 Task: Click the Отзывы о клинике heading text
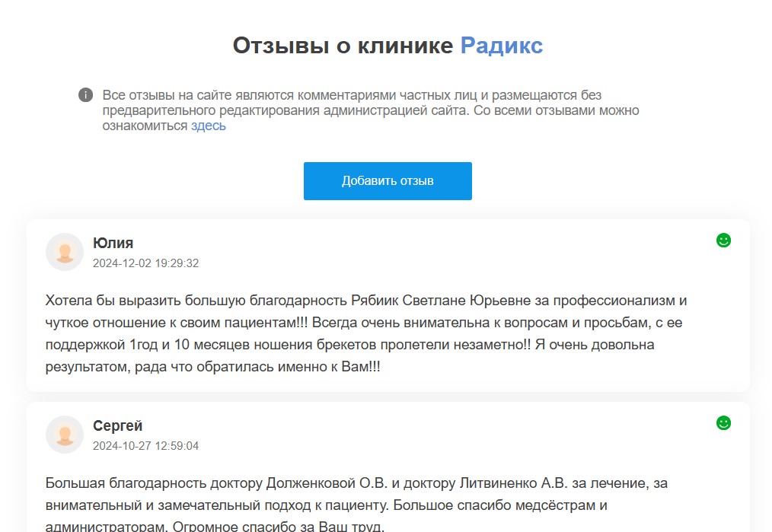point(343,46)
